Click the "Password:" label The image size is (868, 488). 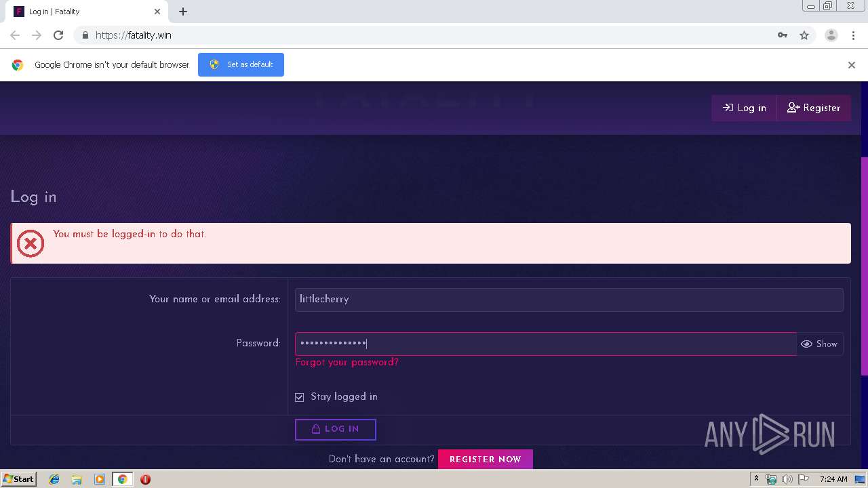pyautogui.click(x=258, y=344)
